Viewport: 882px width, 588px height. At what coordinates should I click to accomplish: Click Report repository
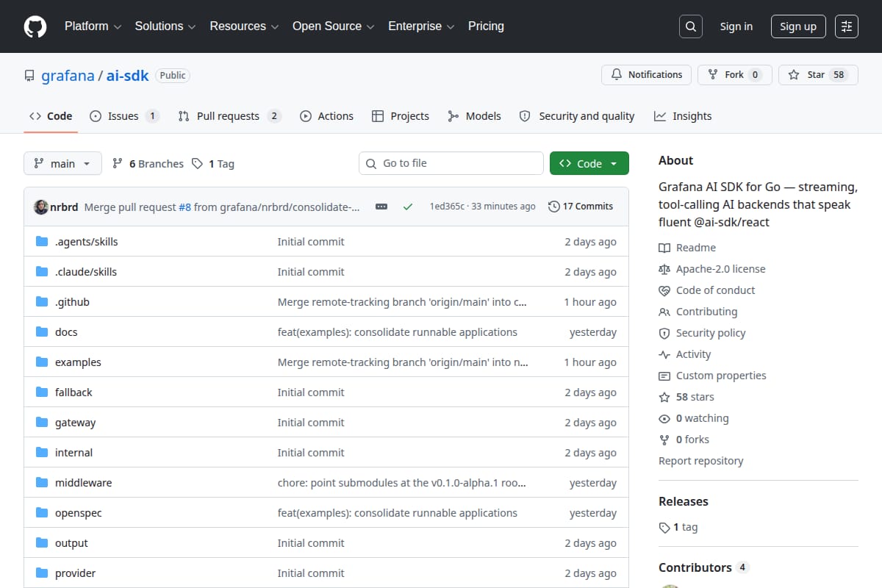pos(700,461)
